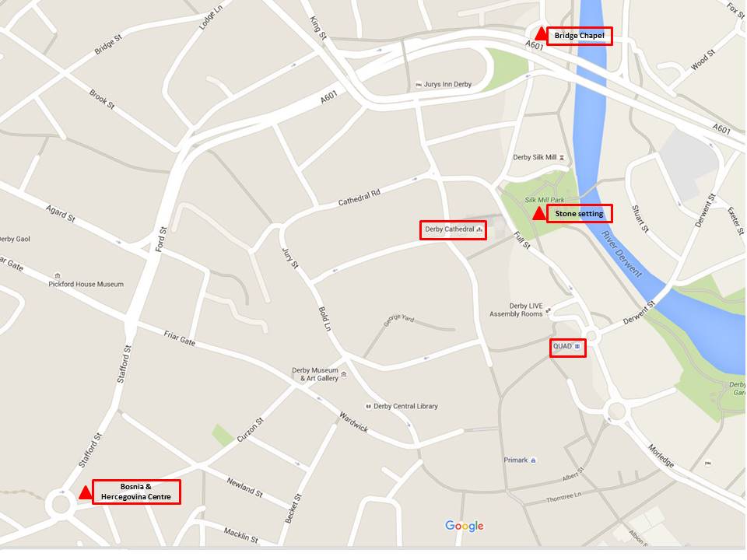
Task: Open the Google logo link
Action: (465, 526)
